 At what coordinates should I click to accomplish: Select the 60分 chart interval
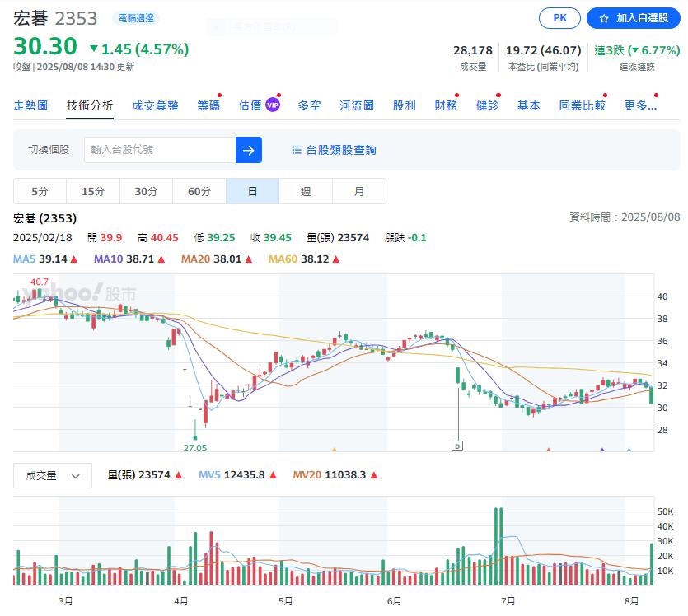(x=199, y=190)
